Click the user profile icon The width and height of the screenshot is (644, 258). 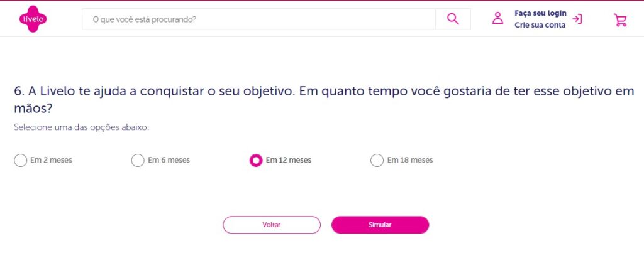pyautogui.click(x=497, y=19)
